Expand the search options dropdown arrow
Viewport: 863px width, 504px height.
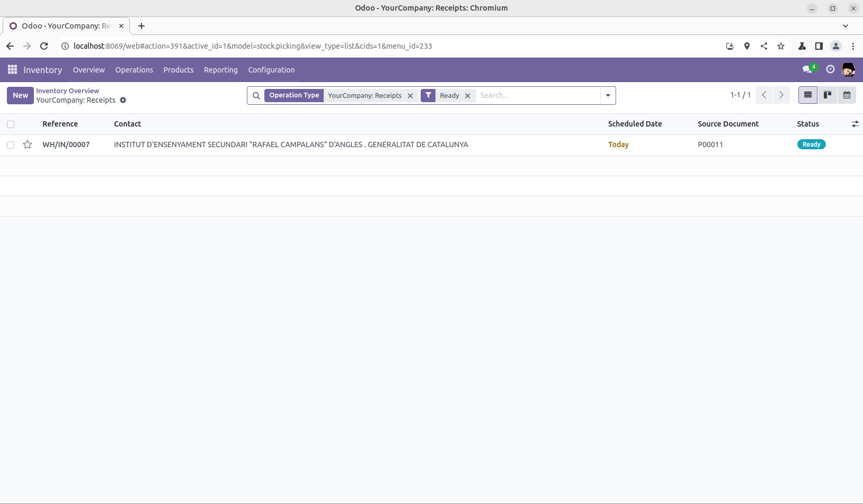[608, 95]
